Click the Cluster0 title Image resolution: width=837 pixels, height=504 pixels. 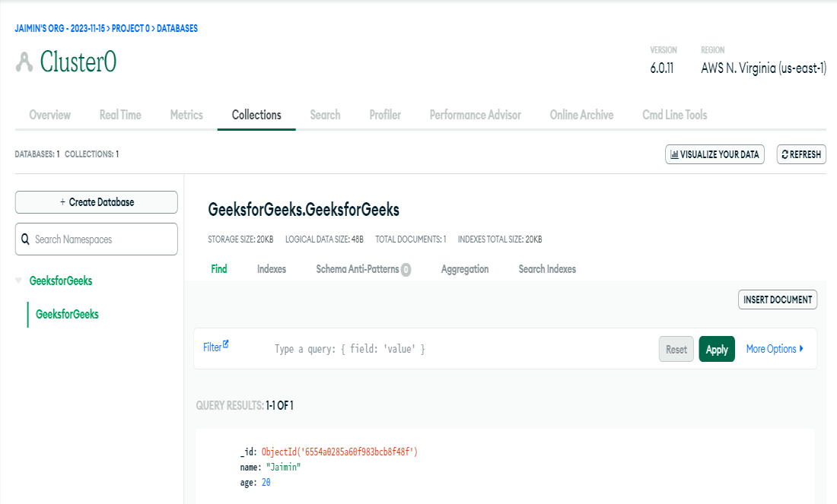point(78,62)
